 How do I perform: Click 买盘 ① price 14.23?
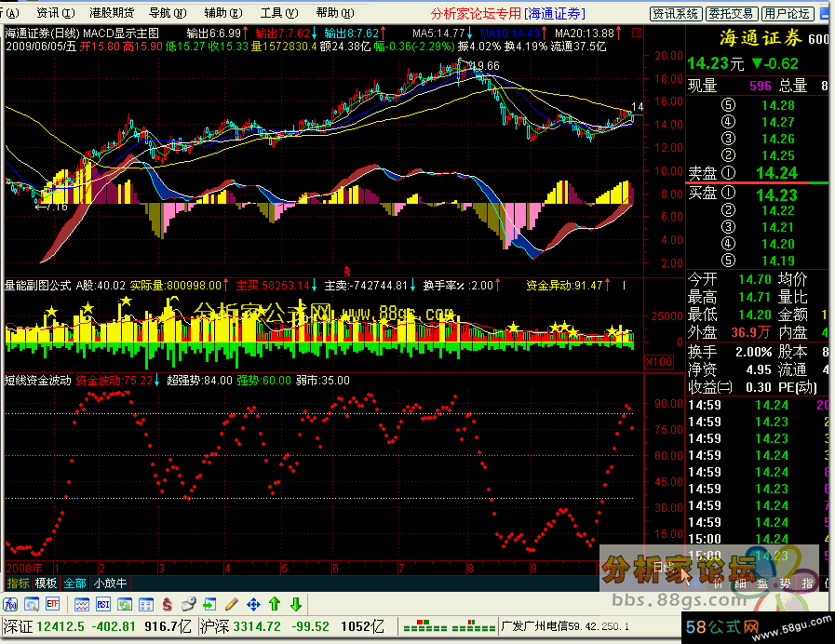(x=777, y=195)
